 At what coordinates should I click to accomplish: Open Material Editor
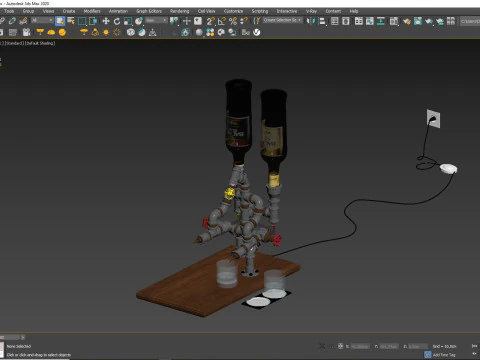point(394,21)
